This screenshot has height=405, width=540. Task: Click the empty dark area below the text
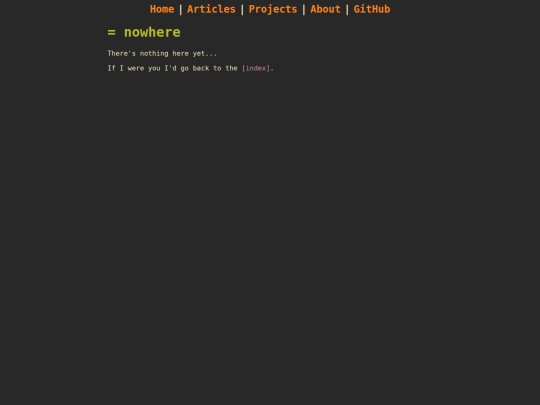270,241
